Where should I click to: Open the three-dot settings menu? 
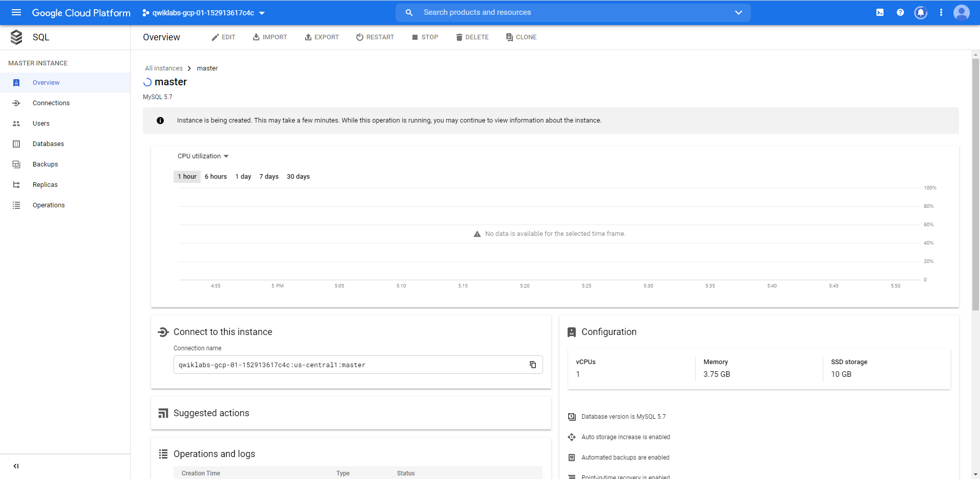pyautogui.click(x=941, y=12)
